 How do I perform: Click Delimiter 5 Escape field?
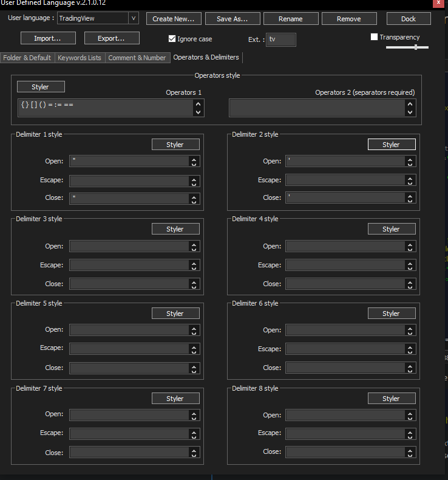tap(129, 349)
